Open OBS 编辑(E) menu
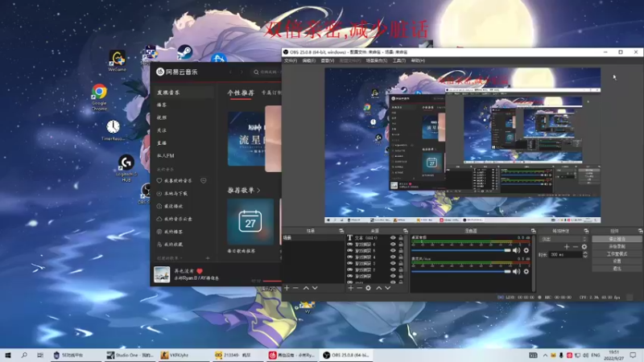The width and height of the screenshot is (644, 362). tap(309, 61)
